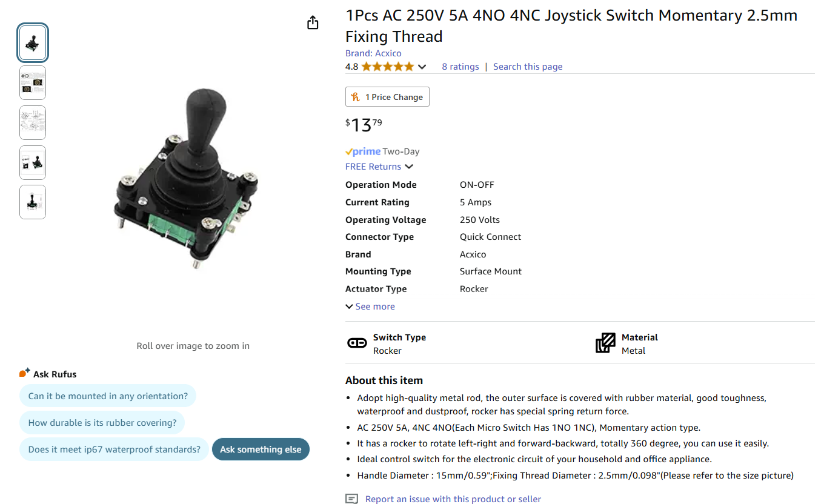Select the dimension diagram thumbnail
The width and height of the screenshot is (821, 504).
click(x=33, y=123)
